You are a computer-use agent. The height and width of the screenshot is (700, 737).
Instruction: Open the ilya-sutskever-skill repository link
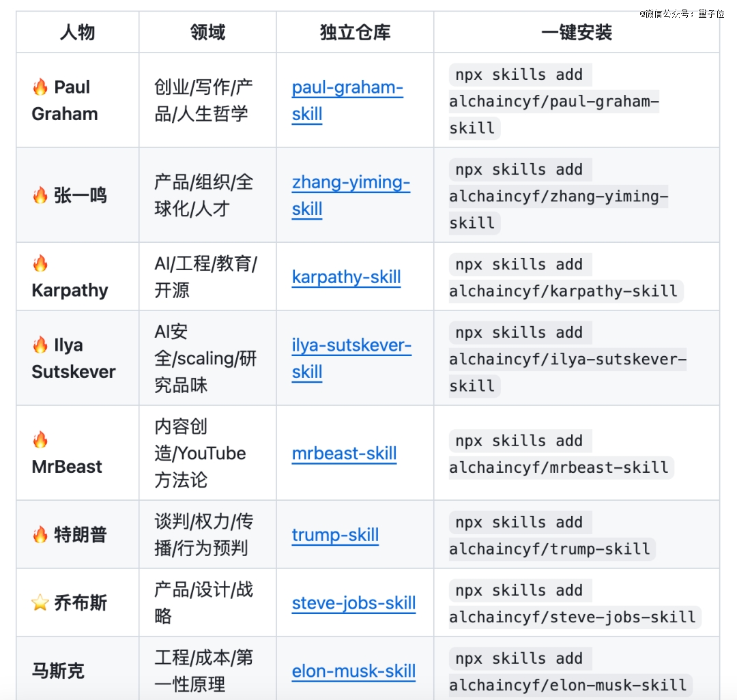[x=351, y=346]
